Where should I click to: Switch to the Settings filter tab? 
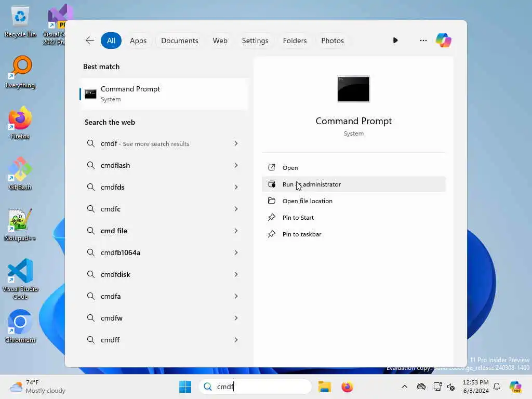coord(255,41)
